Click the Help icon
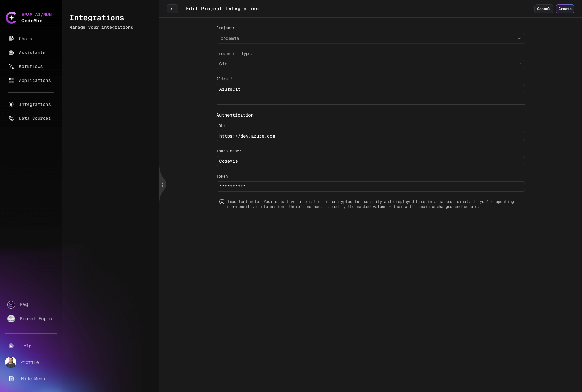Viewport: 582px width, 392px height. tap(11, 346)
